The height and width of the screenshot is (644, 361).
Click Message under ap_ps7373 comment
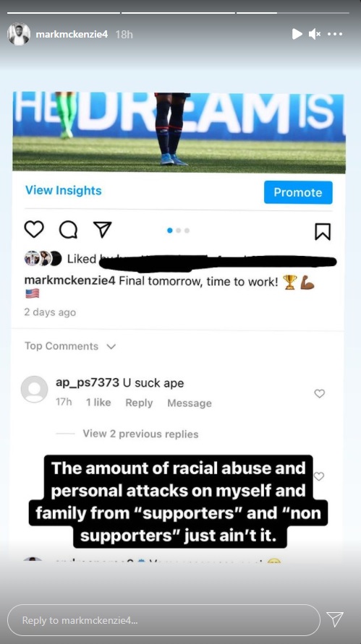click(x=190, y=403)
